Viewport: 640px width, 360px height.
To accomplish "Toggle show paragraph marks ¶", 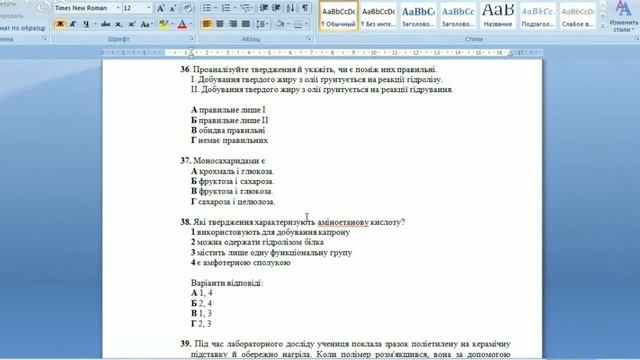I will tap(305, 8).
